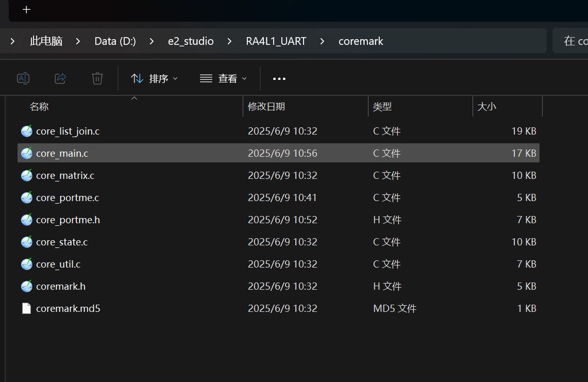The width and height of the screenshot is (588, 382).
Task: Click the coremark breadcrumb segment
Action: pos(361,41)
